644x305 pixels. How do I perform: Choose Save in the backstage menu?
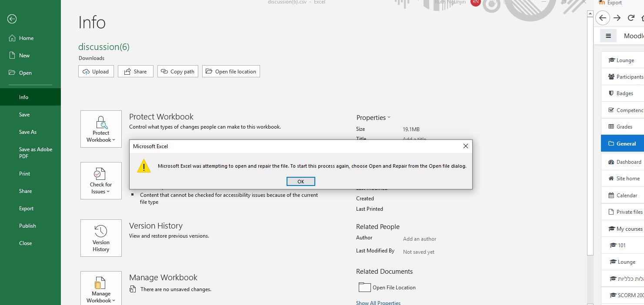[30, 115]
